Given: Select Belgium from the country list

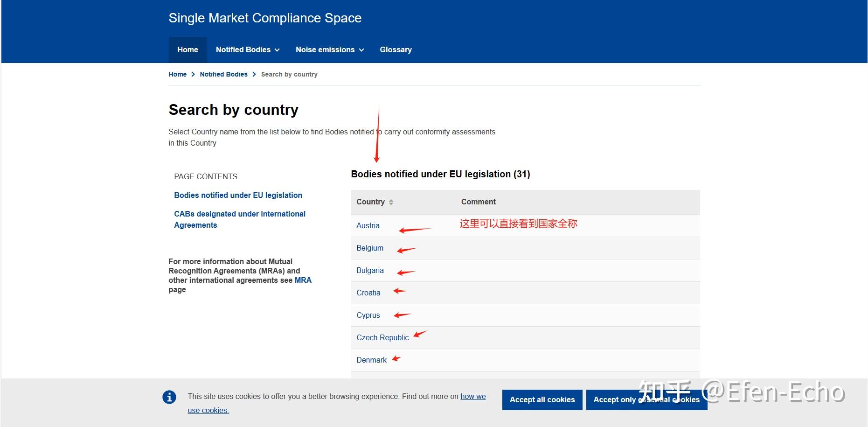Looking at the screenshot, I should click(x=370, y=248).
